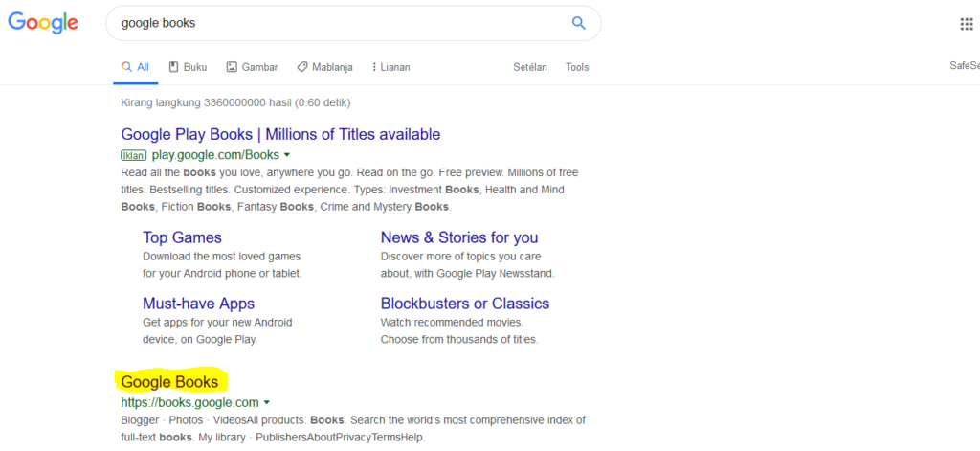This screenshot has height=451, width=980.
Task: Click "Watch recommended movies." description text
Action: pos(452,323)
